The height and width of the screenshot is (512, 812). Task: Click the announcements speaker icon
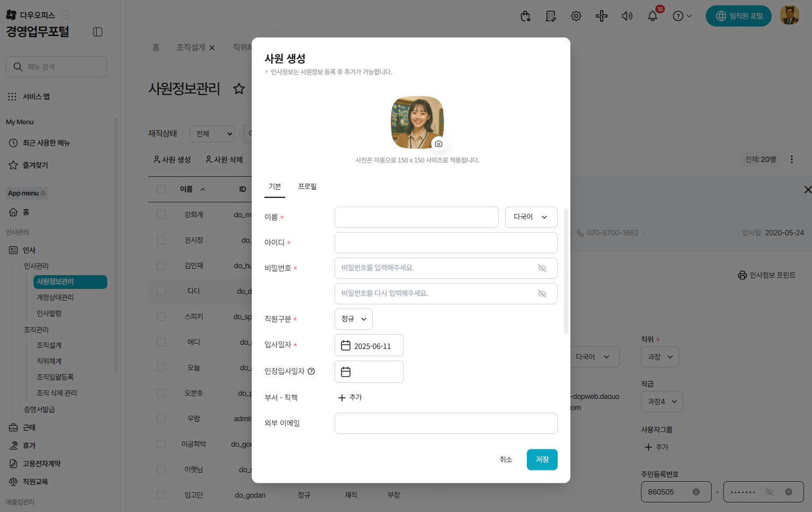(627, 16)
